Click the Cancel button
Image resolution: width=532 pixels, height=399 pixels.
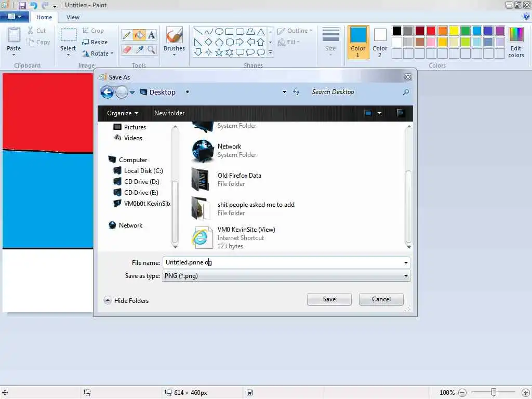pyautogui.click(x=381, y=299)
